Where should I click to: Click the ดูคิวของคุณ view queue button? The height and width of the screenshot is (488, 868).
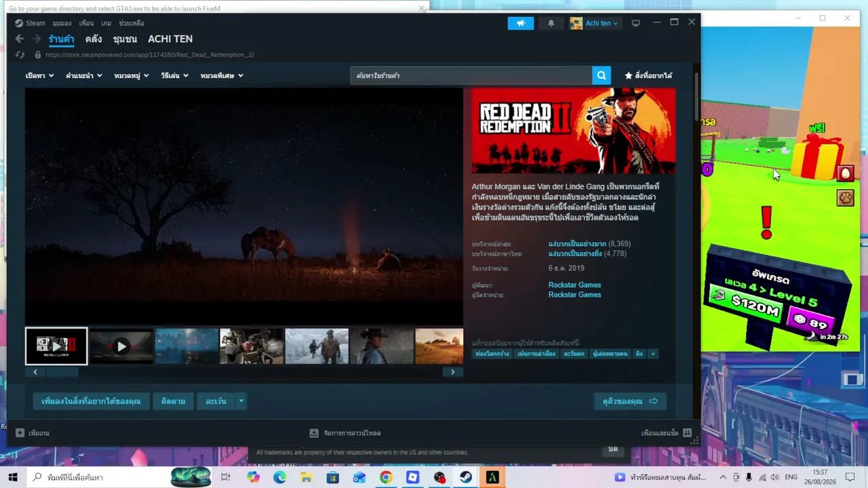coord(630,401)
